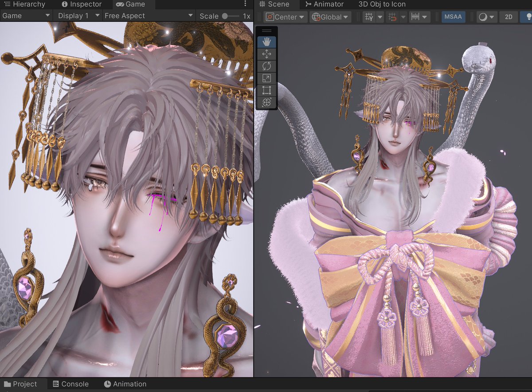The image size is (532, 392).
Task: Select the Rect tool
Action: (266, 90)
